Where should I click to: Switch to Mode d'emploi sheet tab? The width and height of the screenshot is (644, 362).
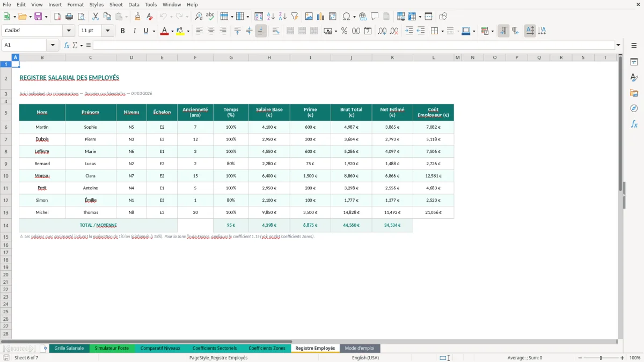click(x=360, y=348)
